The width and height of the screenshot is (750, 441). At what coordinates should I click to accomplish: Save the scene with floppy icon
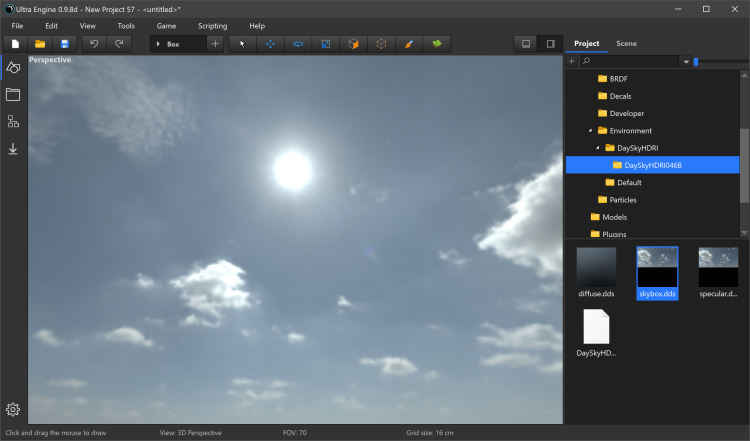point(65,44)
